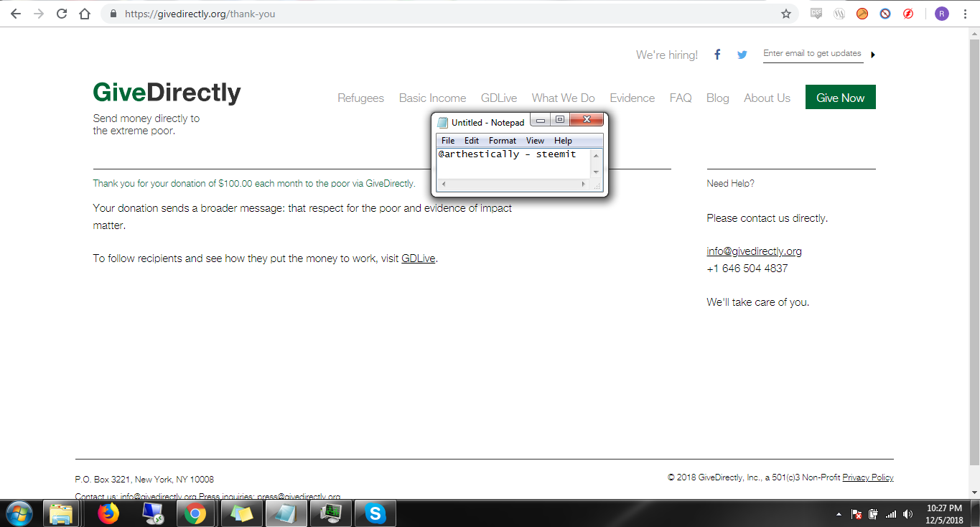This screenshot has height=527, width=980.
Task: Open Notepad's Format menu
Action: (x=503, y=141)
